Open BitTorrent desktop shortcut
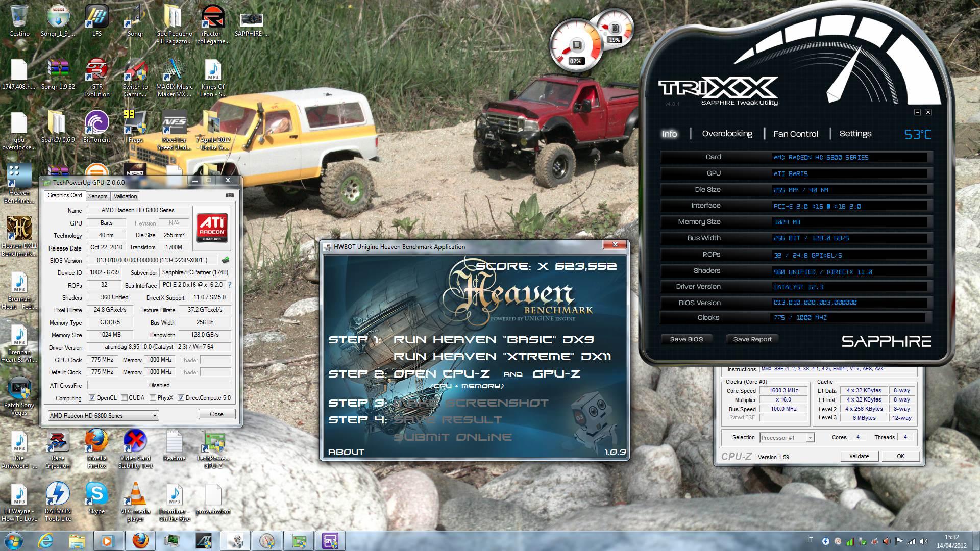The image size is (980, 551). point(97,127)
